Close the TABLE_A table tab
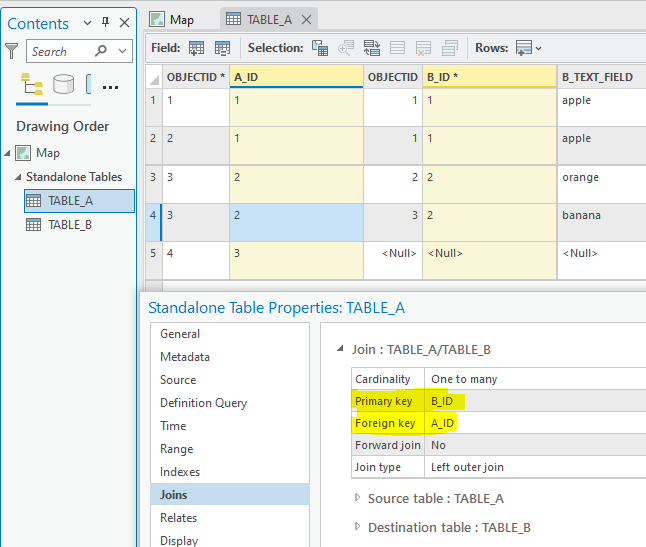The image size is (646, 547). (307, 19)
